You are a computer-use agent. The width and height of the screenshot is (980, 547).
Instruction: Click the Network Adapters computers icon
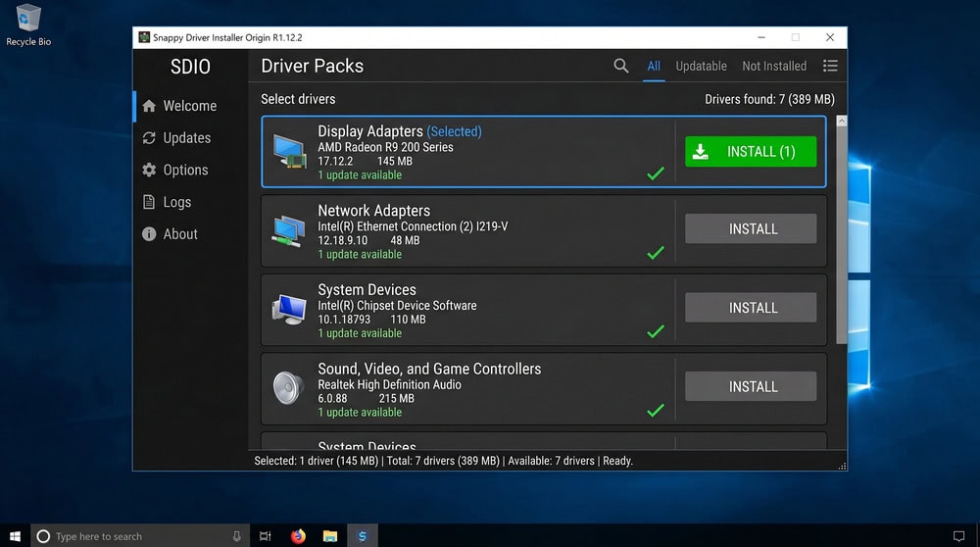pyautogui.click(x=289, y=230)
